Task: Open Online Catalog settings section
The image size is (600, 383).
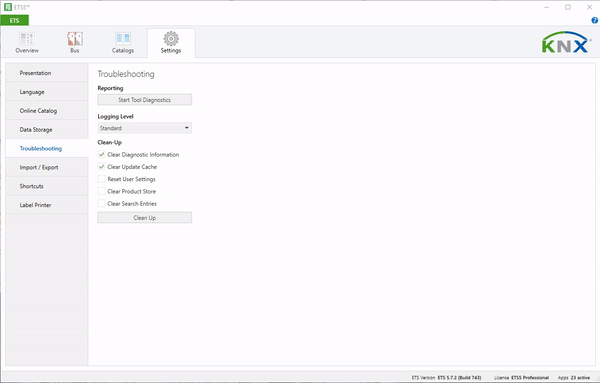Action: (x=47, y=111)
